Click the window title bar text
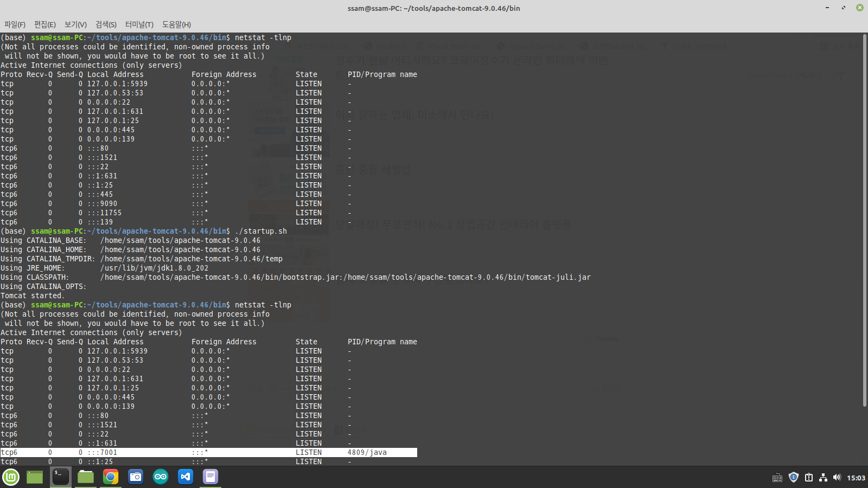 click(x=433, y=8)
